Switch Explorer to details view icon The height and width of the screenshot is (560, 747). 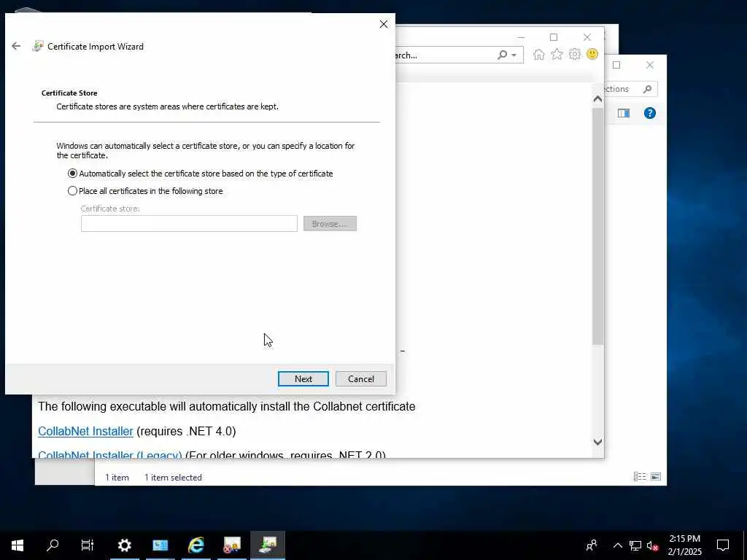click(x=640, y=477)
